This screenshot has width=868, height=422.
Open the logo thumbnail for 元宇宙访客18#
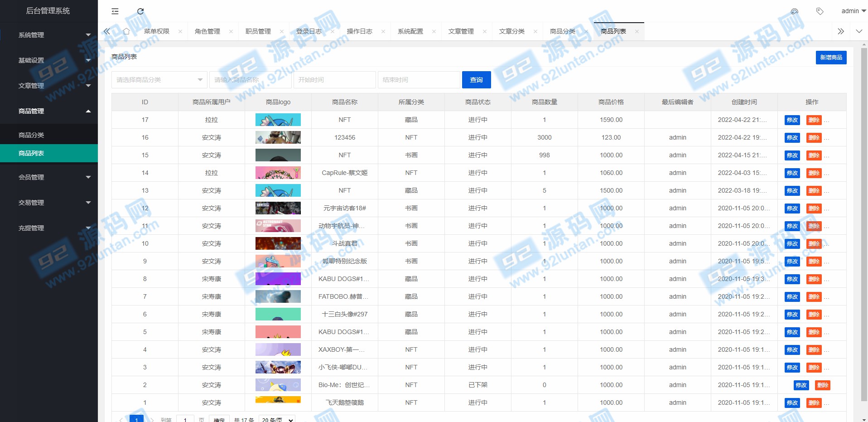coord(278,208)
